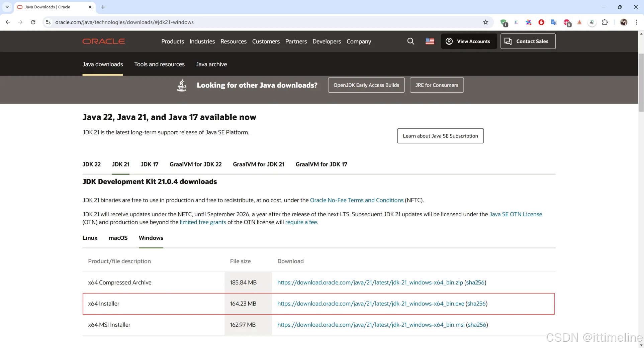This screenshot has height=348, width=644.
Task: Switch to Java archive tab
Action: click(211, 64)
